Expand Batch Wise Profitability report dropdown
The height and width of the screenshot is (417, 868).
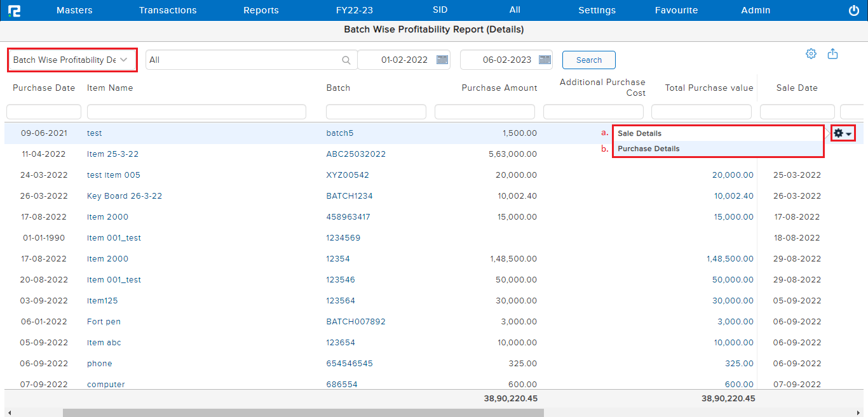point(72,60)
